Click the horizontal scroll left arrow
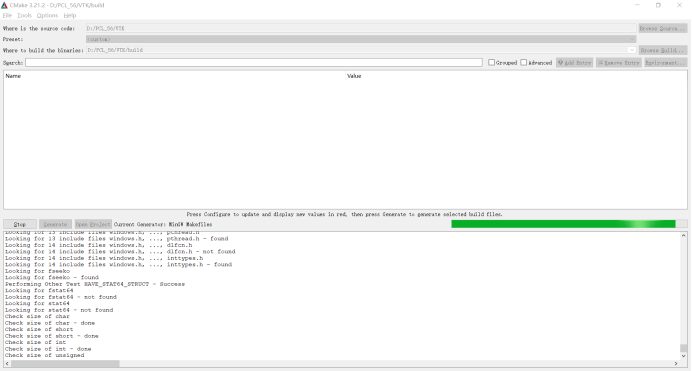 (7, 364)
